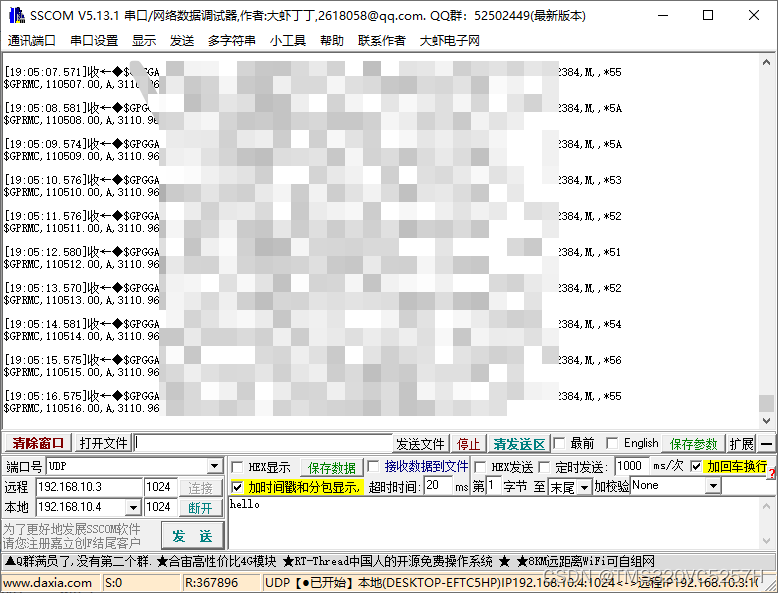Click the receive window scroll down arrow
The width and height of the screenshot is (778, 593).
[x=766, y=421]
